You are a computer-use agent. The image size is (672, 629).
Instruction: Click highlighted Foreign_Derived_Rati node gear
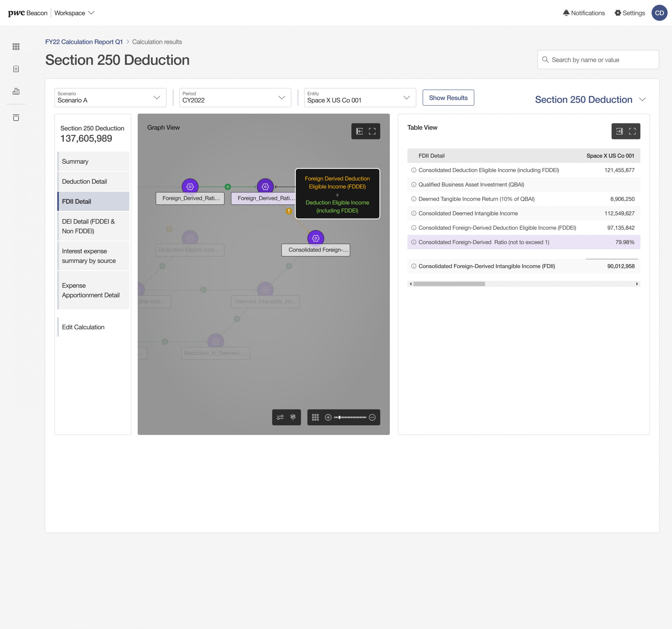click(265, 187)
